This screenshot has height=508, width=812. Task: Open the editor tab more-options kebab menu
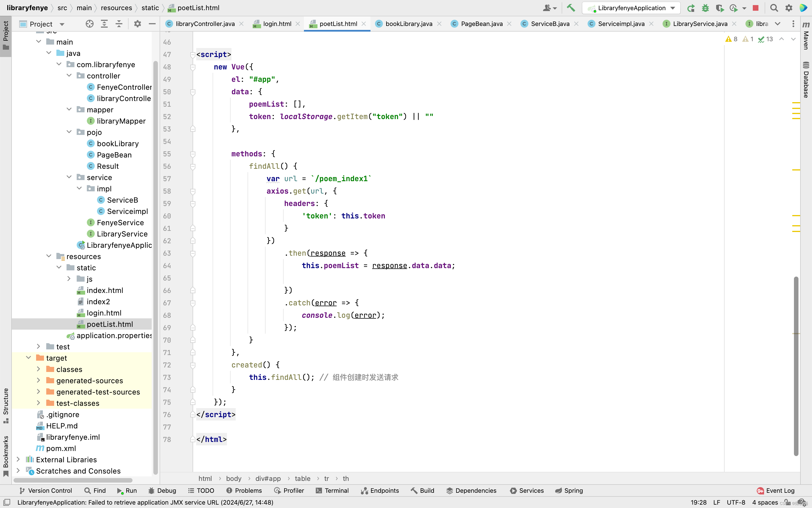(x=793, y=24)
